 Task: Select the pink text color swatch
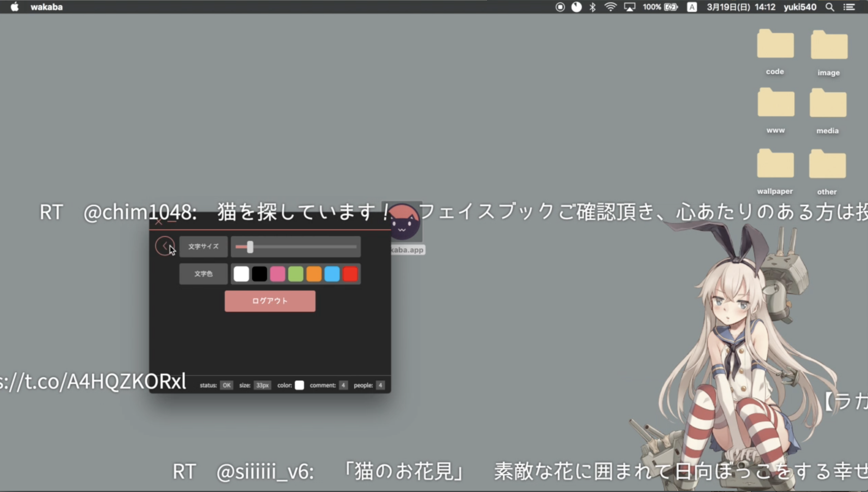pos(277,274)
